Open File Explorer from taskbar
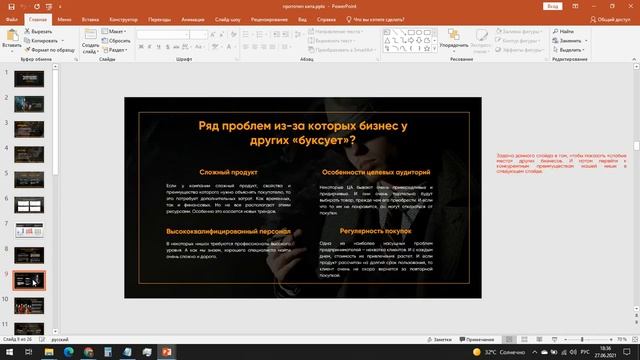The image size is (640, 360). [49, 352]
